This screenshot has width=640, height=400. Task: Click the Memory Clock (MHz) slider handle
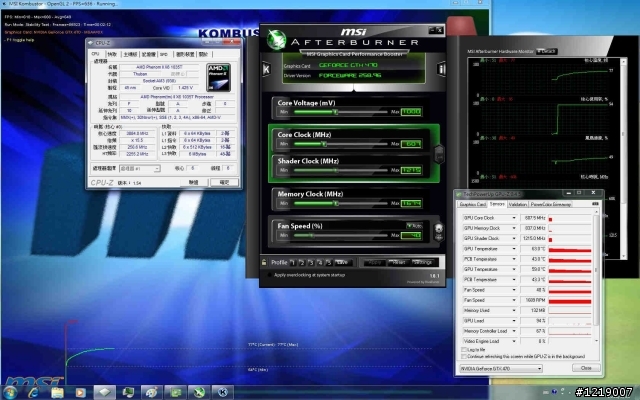pyautogui.click(x=336, y=203)
